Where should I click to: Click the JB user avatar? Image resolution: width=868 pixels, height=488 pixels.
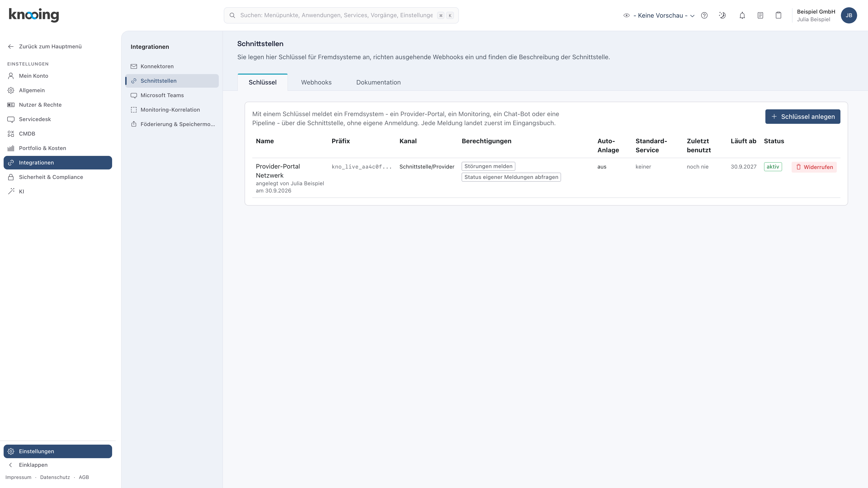click(849, 16)
